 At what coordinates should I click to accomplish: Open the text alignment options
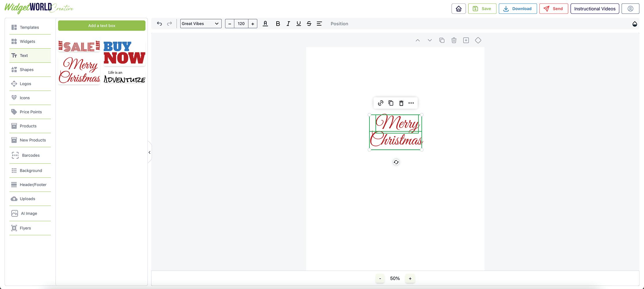coord(319,24)
